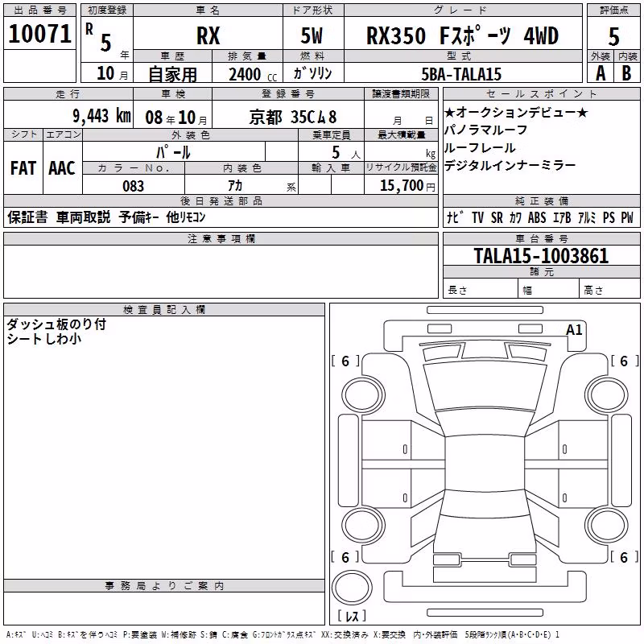Click the アルミ alloy wheel code

tap(587, 217)
